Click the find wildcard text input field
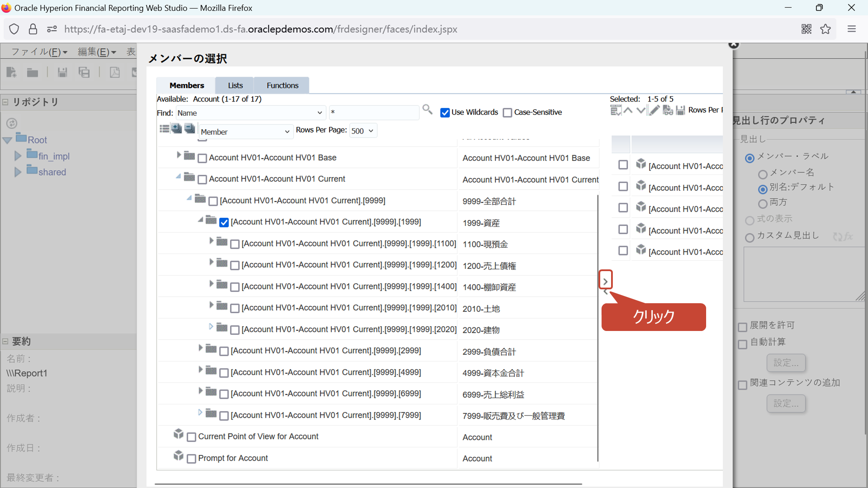 click(x=373, y=113)
